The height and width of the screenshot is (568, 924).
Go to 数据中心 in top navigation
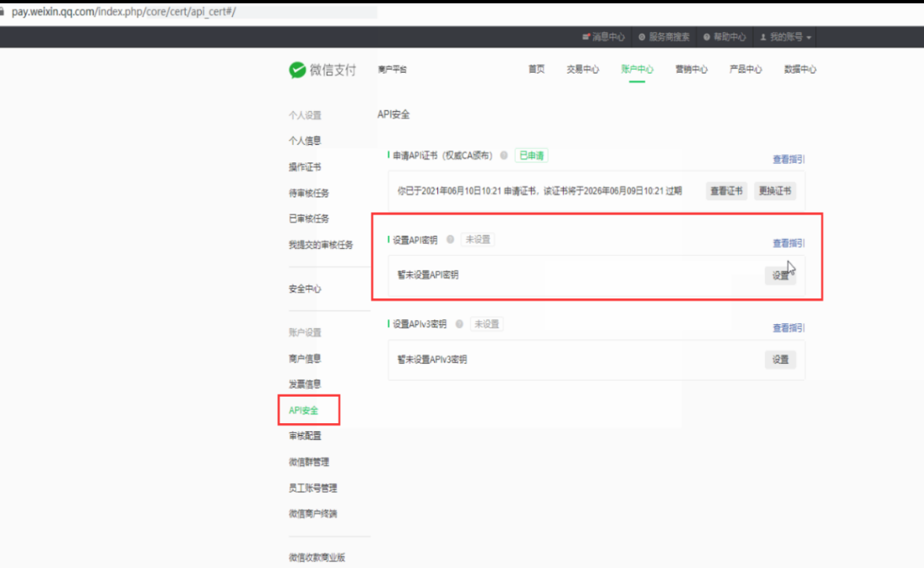(799, 70)
